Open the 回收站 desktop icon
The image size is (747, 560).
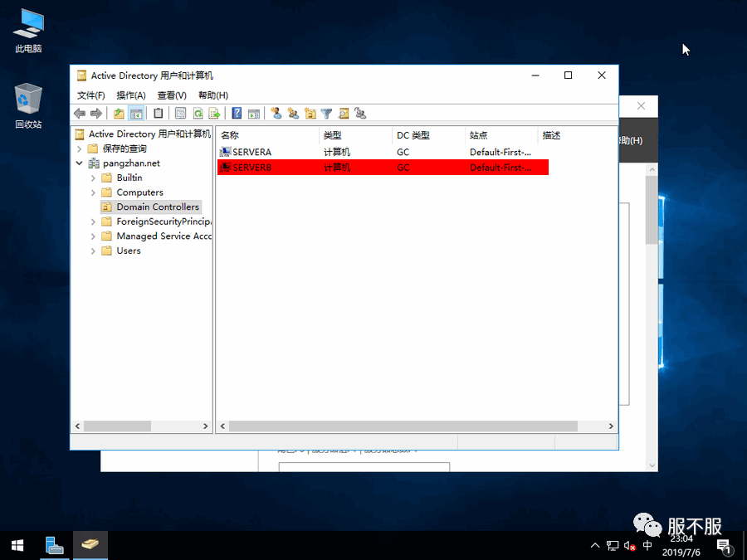28,106
